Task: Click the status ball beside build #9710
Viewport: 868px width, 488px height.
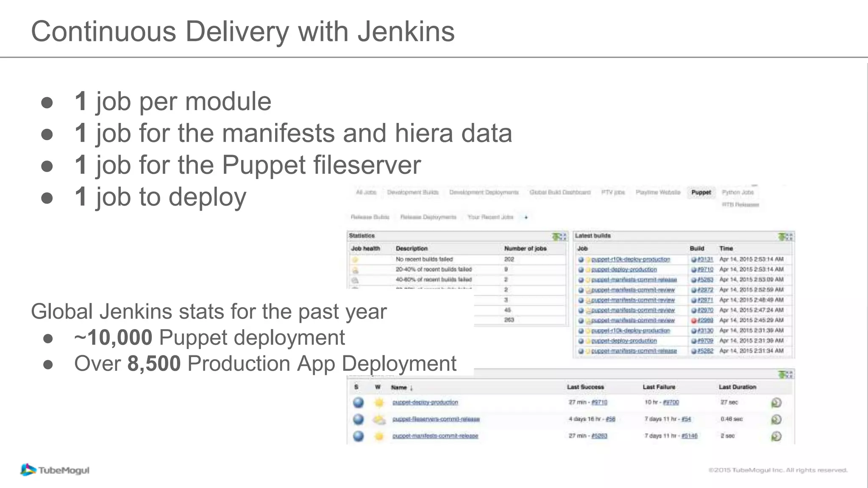Action: [694, 270]
